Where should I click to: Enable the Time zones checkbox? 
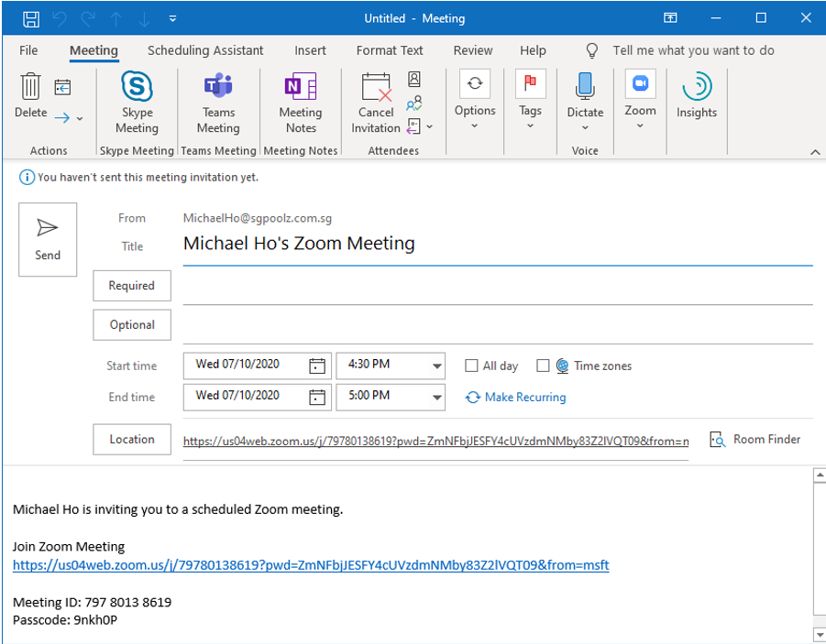[x=543, y=366]
